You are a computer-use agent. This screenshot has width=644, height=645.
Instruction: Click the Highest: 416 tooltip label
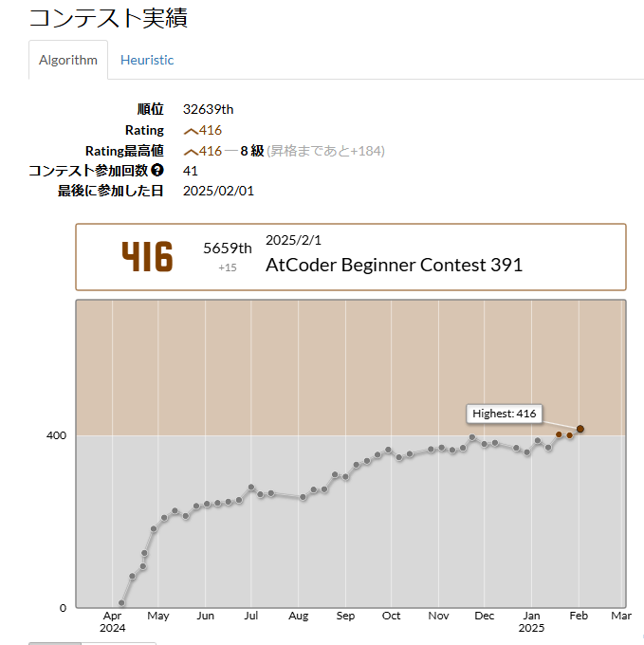(x=504, y=414)
